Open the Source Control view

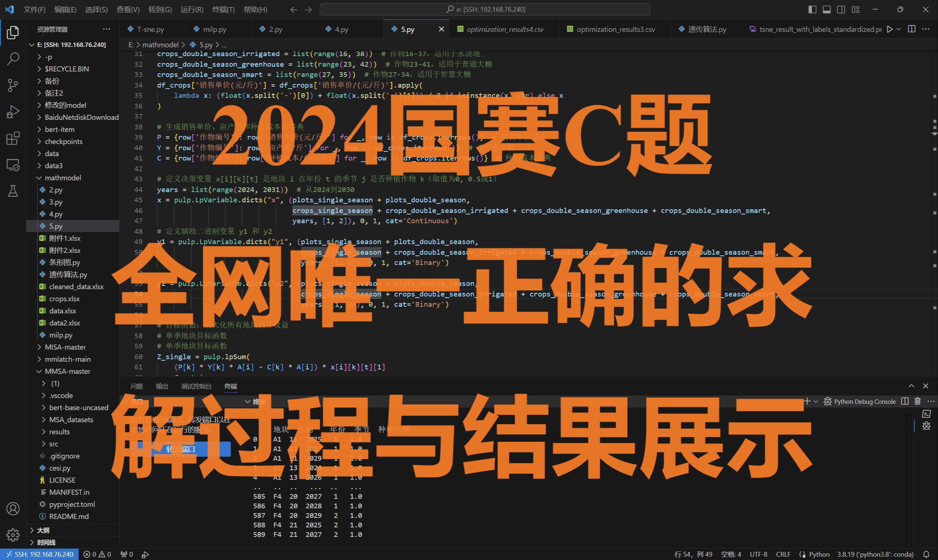(x=13, y=85)
